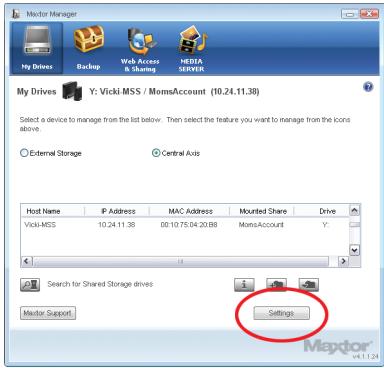Click the horizontal scroll right arrow
Viewport: 384px width, 368px height.
[x=343, y=261]
